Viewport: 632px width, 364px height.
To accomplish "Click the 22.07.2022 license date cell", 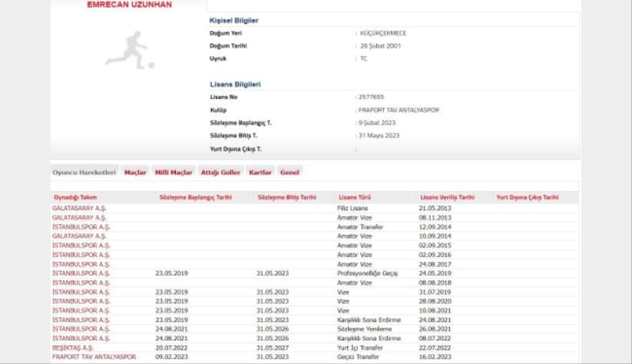I will pyautogui.click(x=435, y=347).
